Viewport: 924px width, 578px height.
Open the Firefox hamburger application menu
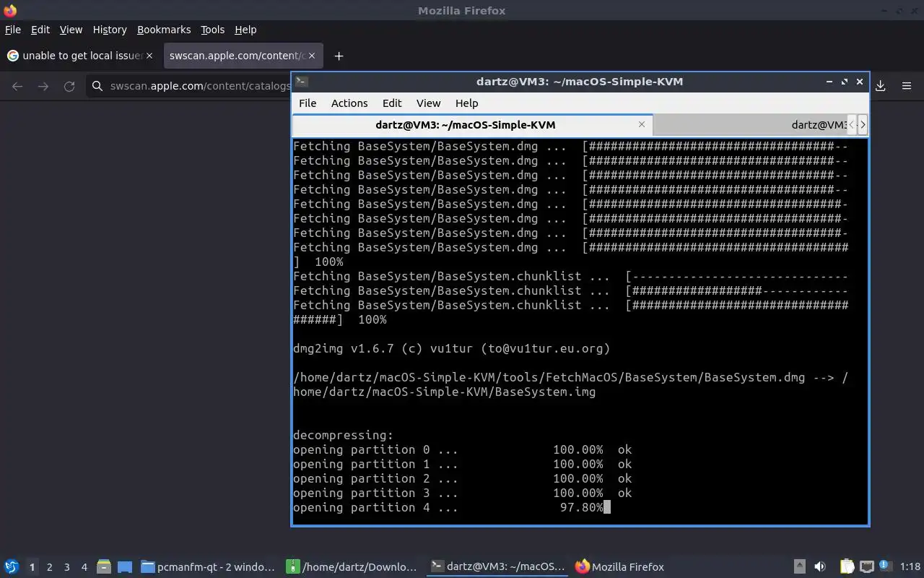907,86
